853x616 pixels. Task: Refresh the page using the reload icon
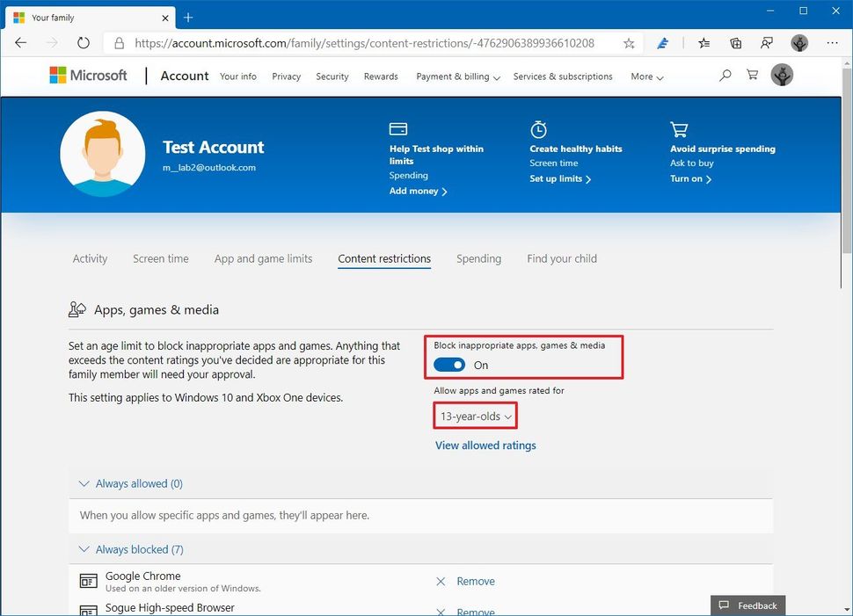coord(84,42)
